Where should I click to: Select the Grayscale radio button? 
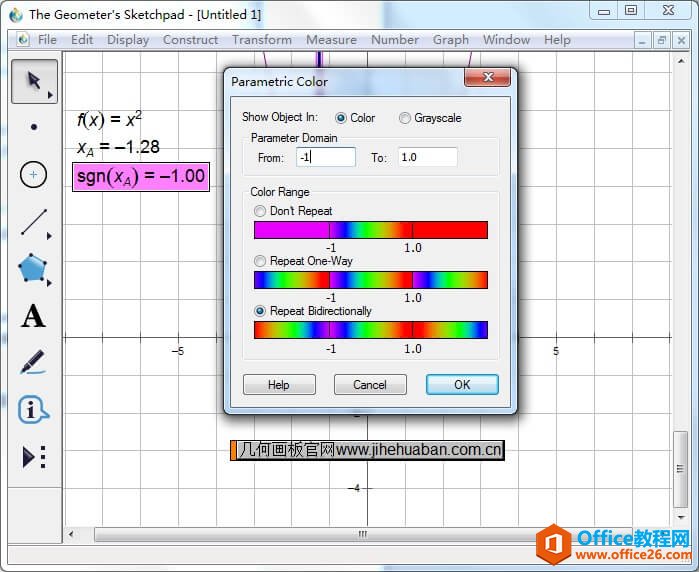click(x=404, y=118)
